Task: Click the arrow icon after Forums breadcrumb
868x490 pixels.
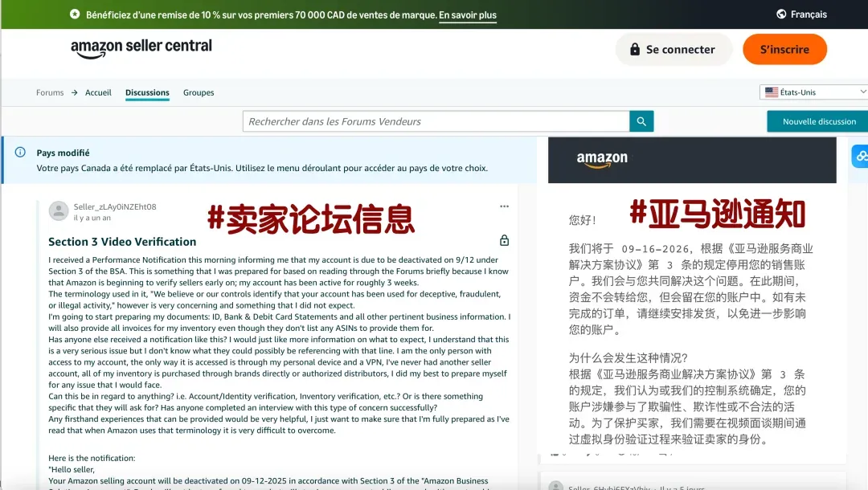Action: tap(74, 92)
